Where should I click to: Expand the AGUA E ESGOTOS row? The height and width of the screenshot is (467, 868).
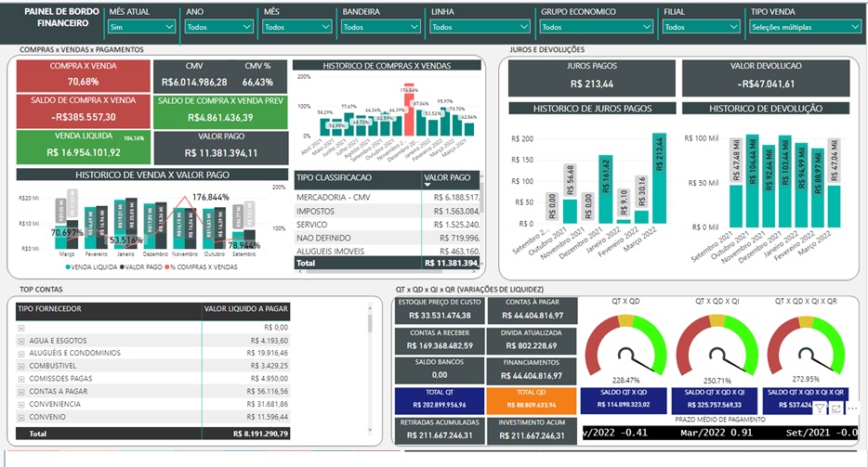(21, 341)
